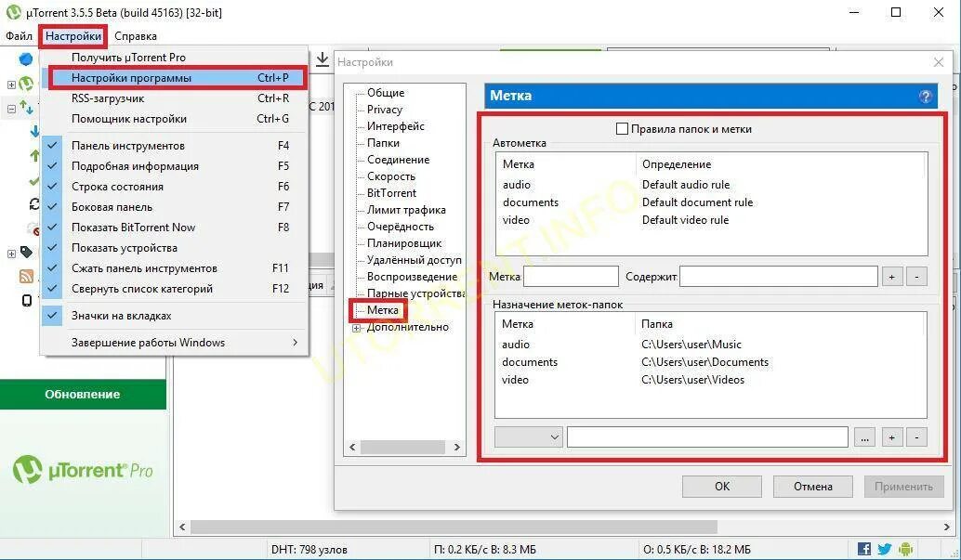The height and width of the screenshot is (560, 961).
Task: Choose Настройки программы from the menu
Action: tap(176, 78)
